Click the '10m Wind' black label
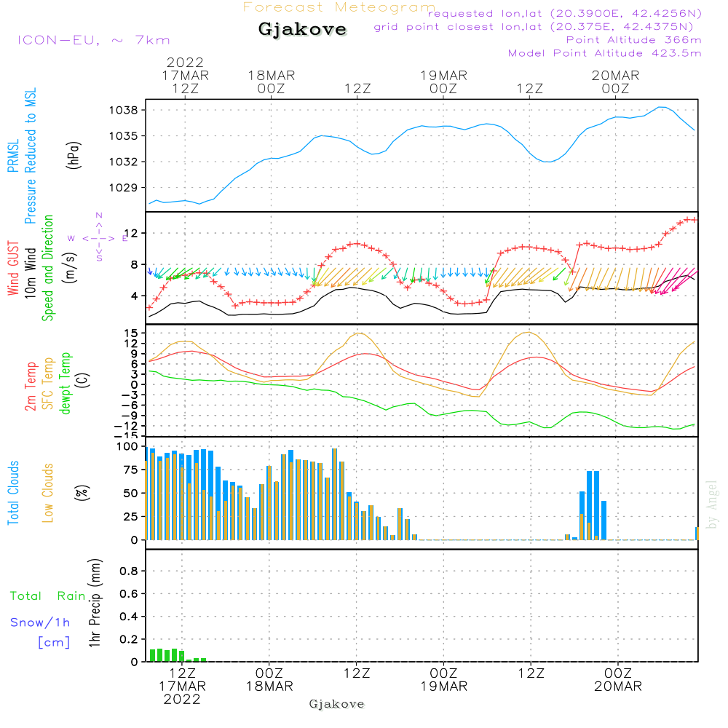 (x=30, y=273)
